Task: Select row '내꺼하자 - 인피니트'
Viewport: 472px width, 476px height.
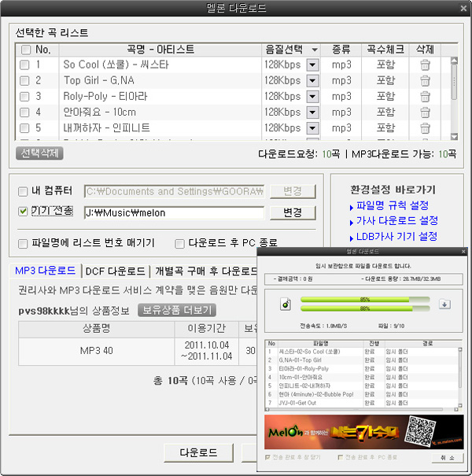Action: (233, 127)
